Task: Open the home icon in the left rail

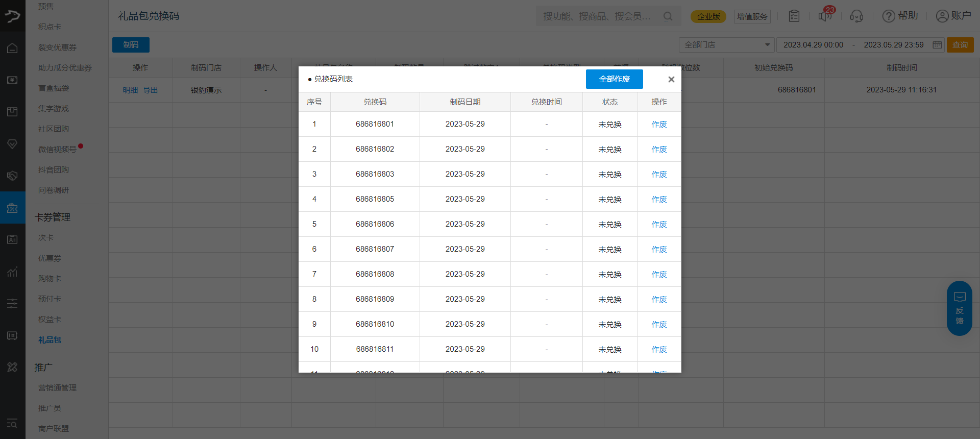Action: (x=12, y=48)
